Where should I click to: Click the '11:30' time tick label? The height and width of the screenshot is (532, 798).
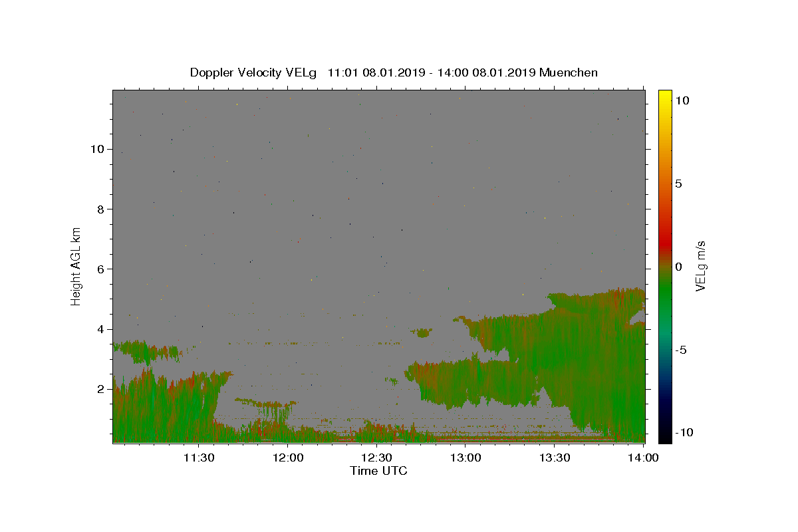pos(198,458)
